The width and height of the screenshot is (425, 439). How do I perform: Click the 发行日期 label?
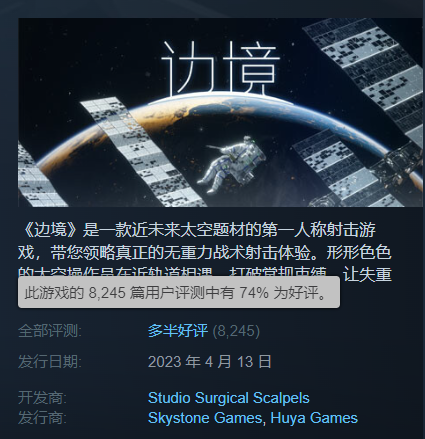click(x=50, y=362)
